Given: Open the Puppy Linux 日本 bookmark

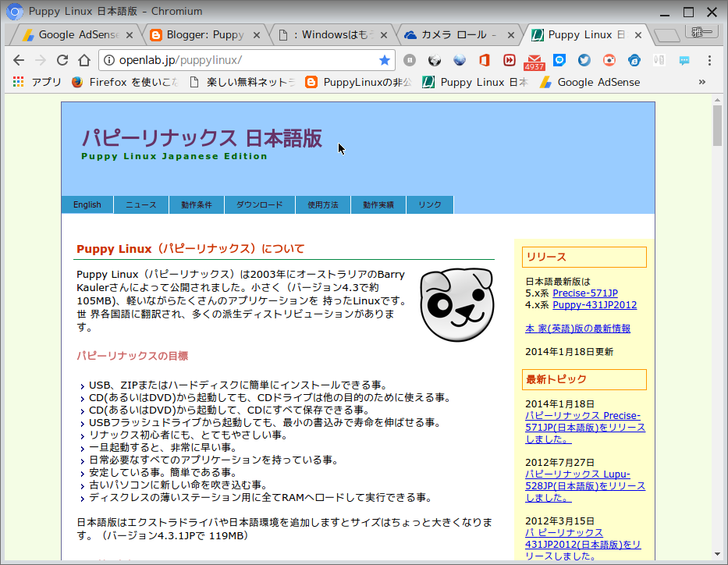Looking at the screenshot, I should (475, 82).
